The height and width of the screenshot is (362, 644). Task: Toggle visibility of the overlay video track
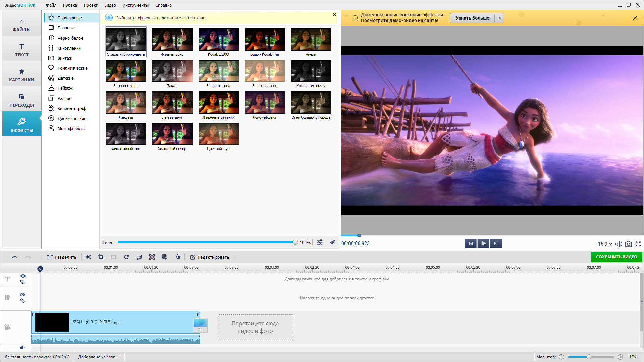(22, 295)
